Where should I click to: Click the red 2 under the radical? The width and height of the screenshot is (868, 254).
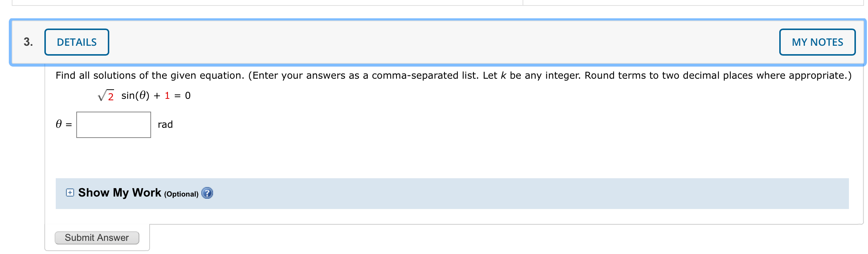[111, 97]
